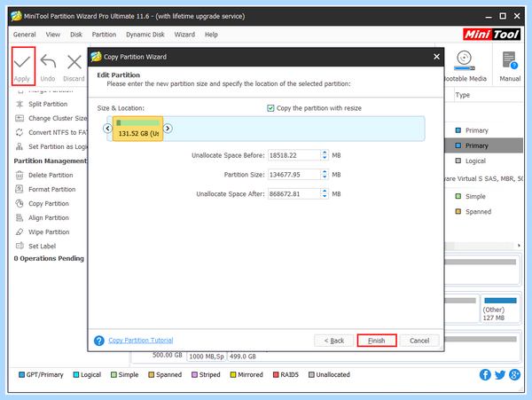
Task: Open Copy Partition Tutorial link
Action: click(141, 341)
